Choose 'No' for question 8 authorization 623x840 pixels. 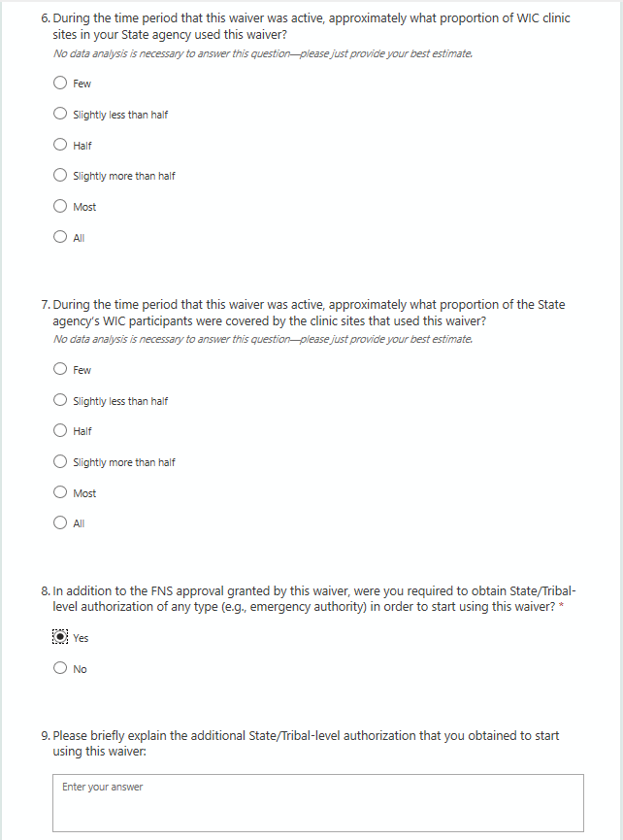60,668
